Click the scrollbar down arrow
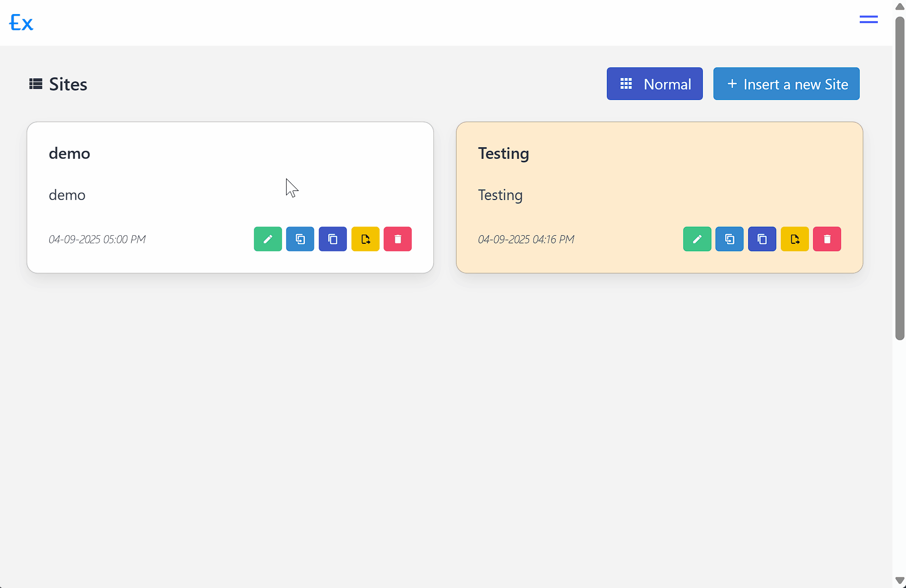The height and width of the screenshot is (588, 906). point(899,579)
